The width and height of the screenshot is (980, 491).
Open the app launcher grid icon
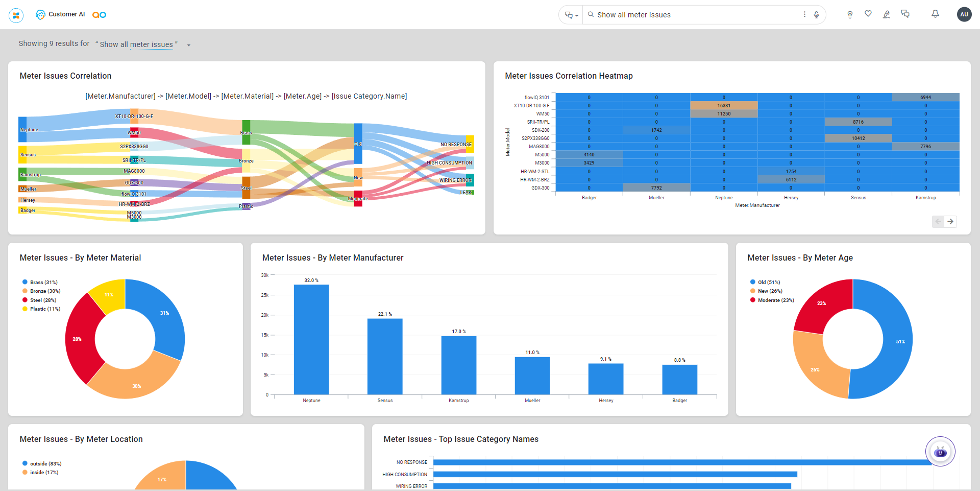coord(16,15)
